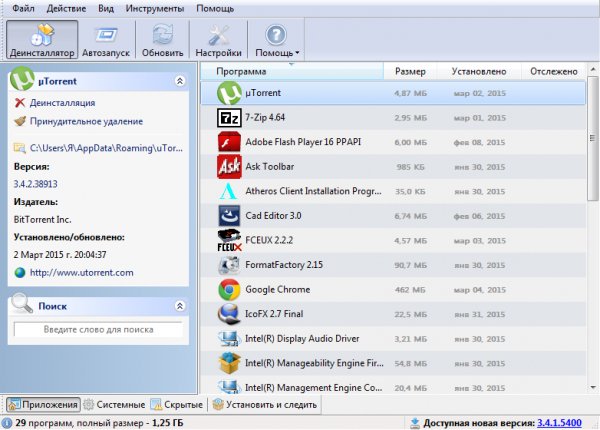Open the µTorrent install folder path
The image size is (600, 430).
(106, 148)
